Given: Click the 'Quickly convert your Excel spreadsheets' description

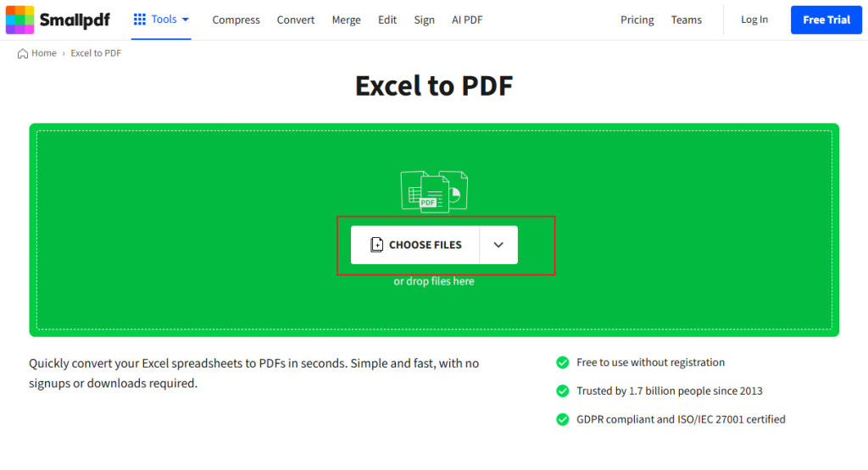Looking at the screenshot, I should pyautogui.click(x=254, y=373).
